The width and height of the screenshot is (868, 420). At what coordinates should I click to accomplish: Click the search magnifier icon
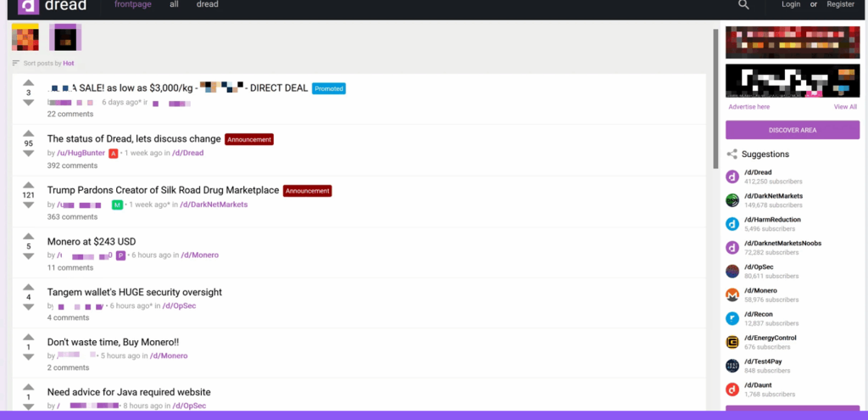pyautogui.click(x=743, y=5)
